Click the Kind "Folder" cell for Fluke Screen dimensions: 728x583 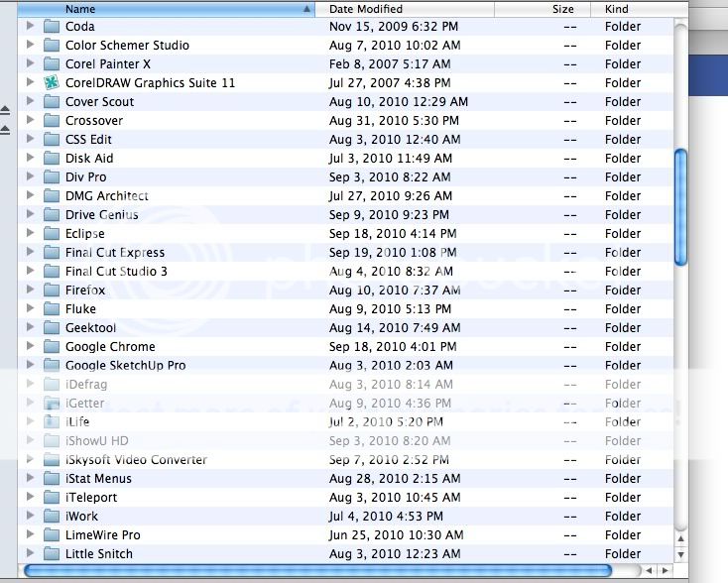(623, 309)
